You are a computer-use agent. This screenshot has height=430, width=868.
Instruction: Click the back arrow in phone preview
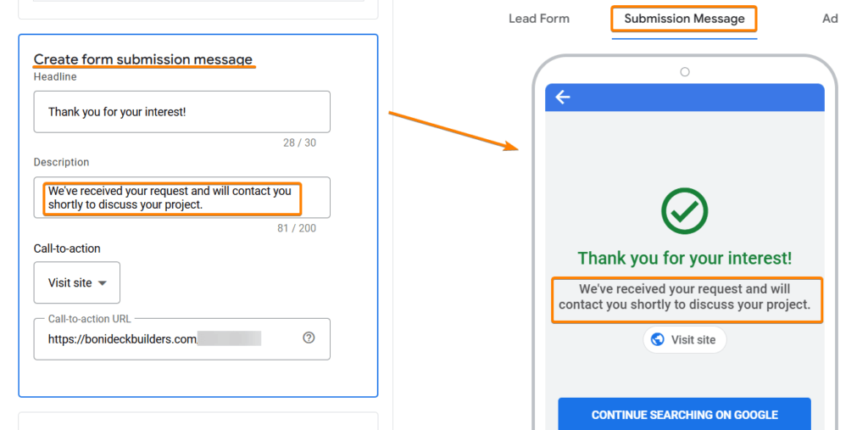tap(563, 98)
